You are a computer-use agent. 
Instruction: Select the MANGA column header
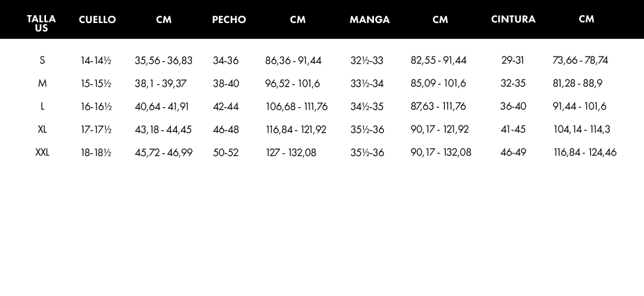[x=369, y=20]
